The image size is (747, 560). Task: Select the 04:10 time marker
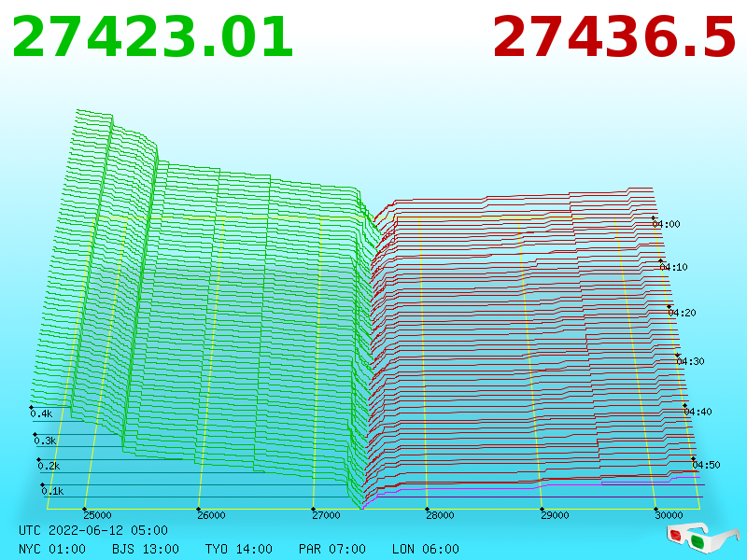click(673, 267)
